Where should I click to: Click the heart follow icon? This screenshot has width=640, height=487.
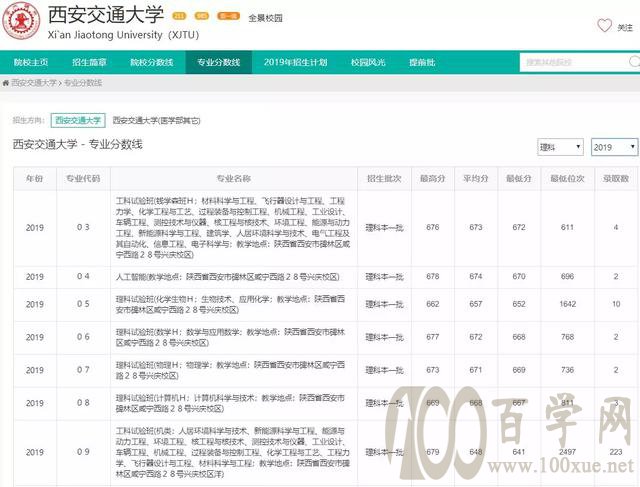point(604,25)
